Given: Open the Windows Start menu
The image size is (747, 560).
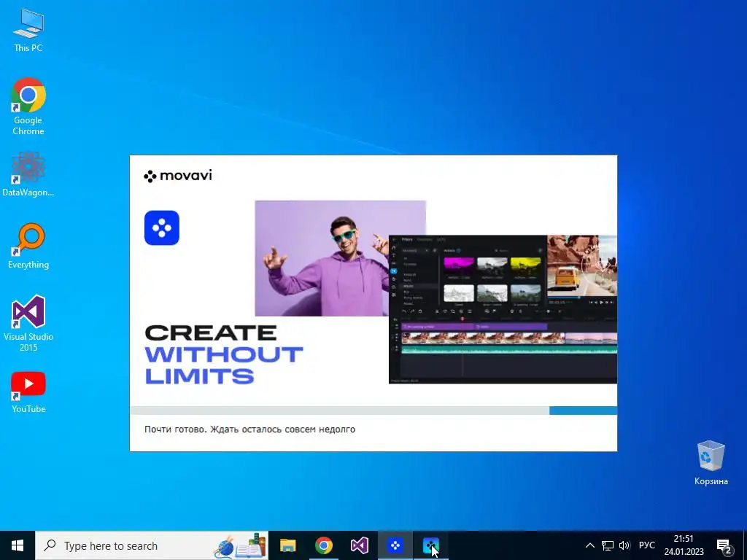Looking at the screenshot, I should 18,545.
